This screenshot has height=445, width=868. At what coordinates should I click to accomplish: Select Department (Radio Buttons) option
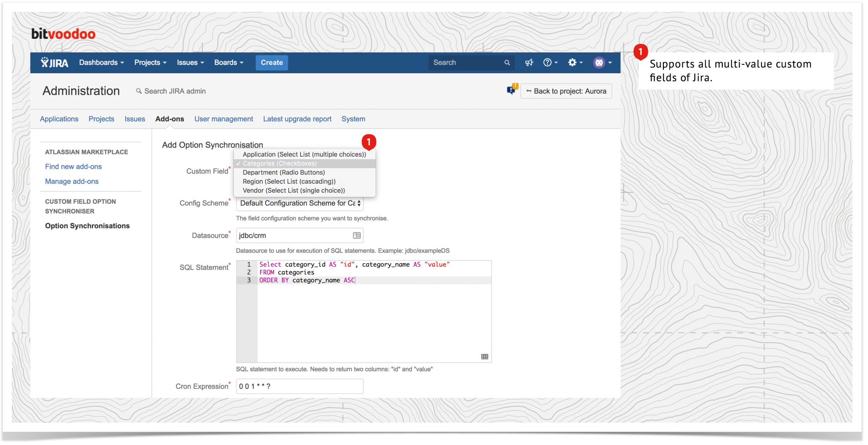pos(305,172)
